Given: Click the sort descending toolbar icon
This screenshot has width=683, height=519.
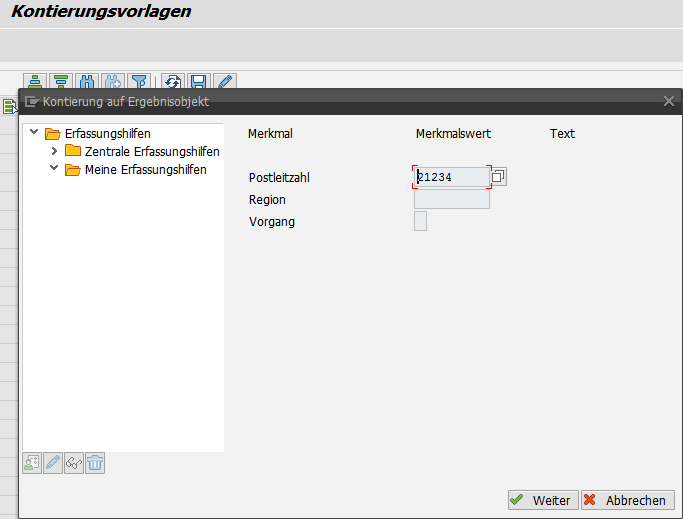Looking at the screenshot, I should point(61,82).
